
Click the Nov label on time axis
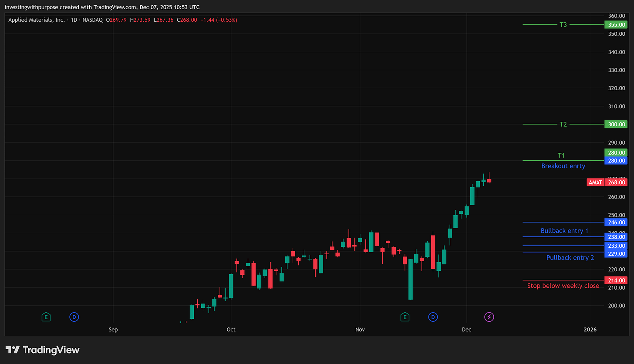coord(360,330)
